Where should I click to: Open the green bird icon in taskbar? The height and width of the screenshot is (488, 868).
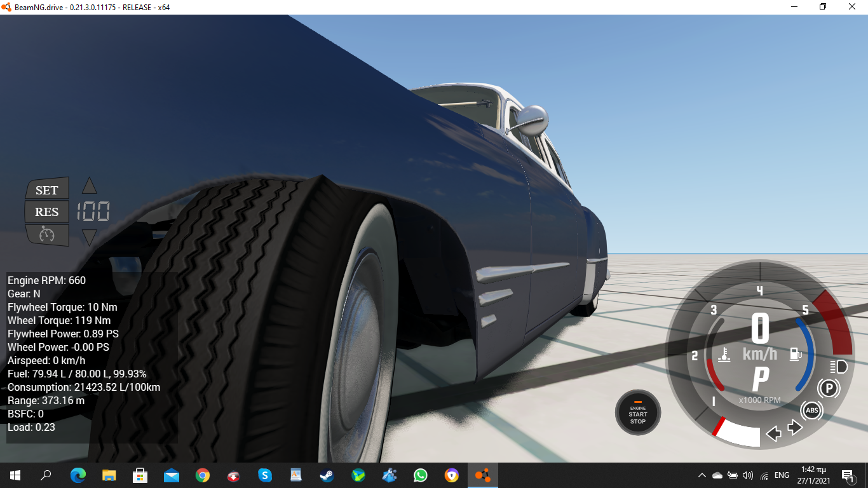tap(358, 475)
